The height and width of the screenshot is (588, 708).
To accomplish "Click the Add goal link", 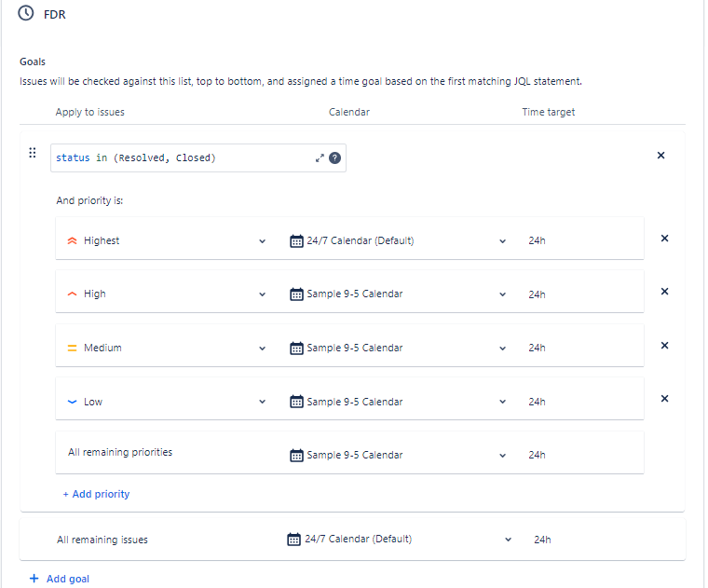I will 68,579.
